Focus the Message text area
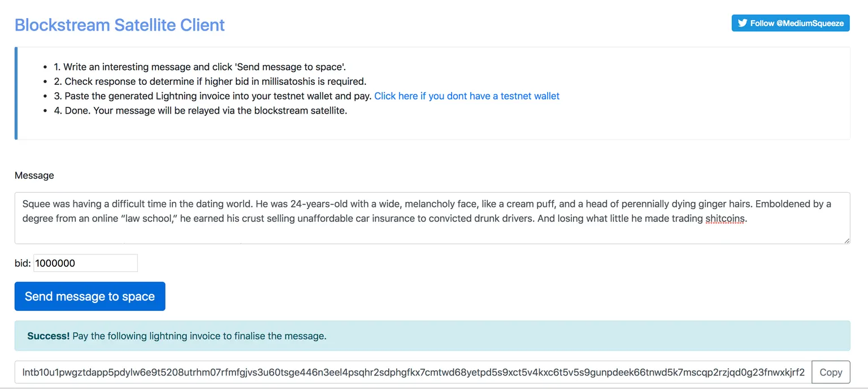The height and width of the screenshot is (389, 868). click(x=432, y=218)
